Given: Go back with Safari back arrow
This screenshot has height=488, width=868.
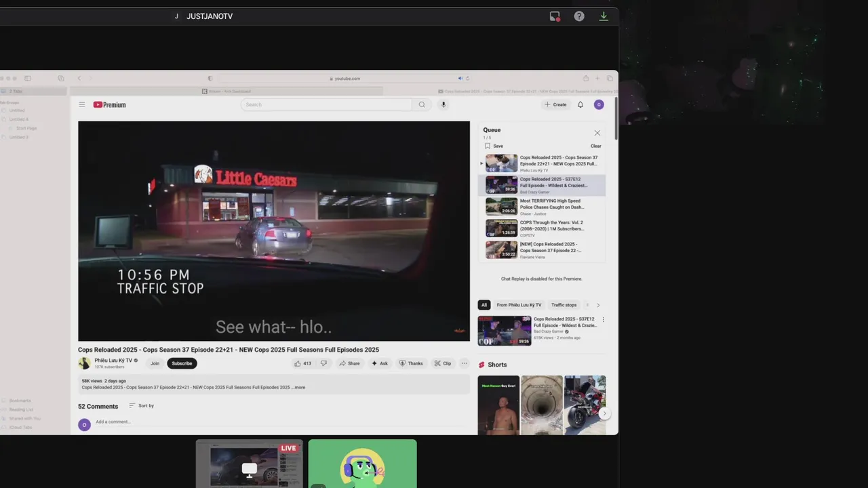Looking at the screenshot, I should click(79, 79).
